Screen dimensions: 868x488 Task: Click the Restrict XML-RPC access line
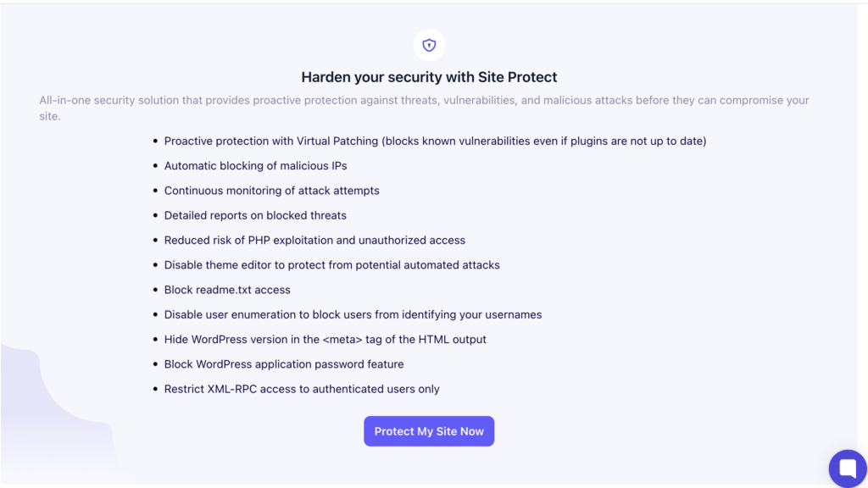pyautogui.click(x=302, y=389)
